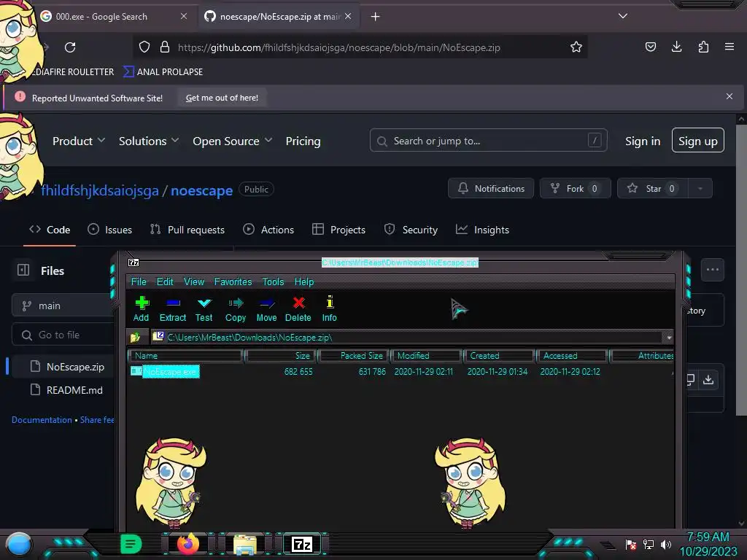The width and height of the screenshot is (747, 560).
Task: Expand the Solutions dropdown
Action: coord(149,141)
